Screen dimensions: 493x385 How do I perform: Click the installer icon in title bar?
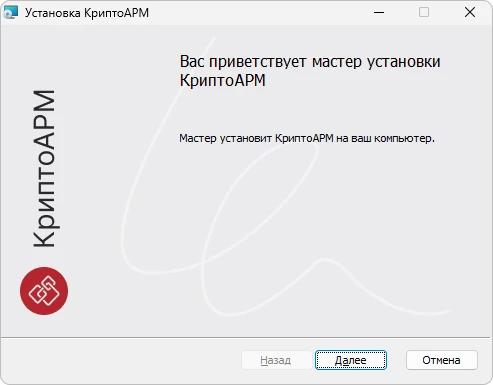10,12
